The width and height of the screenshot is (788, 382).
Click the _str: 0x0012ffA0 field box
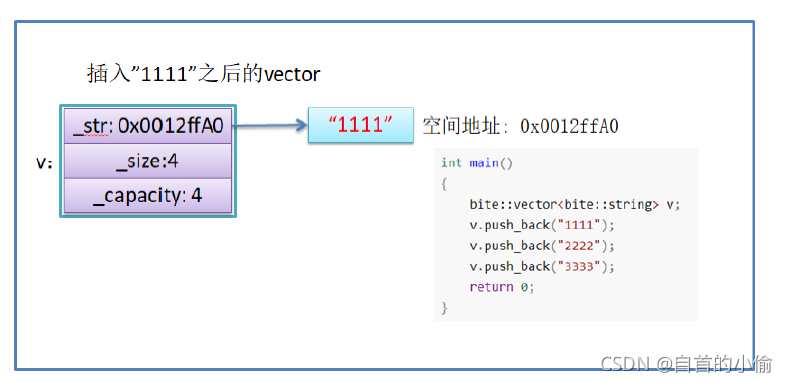(x=148, y=126)
